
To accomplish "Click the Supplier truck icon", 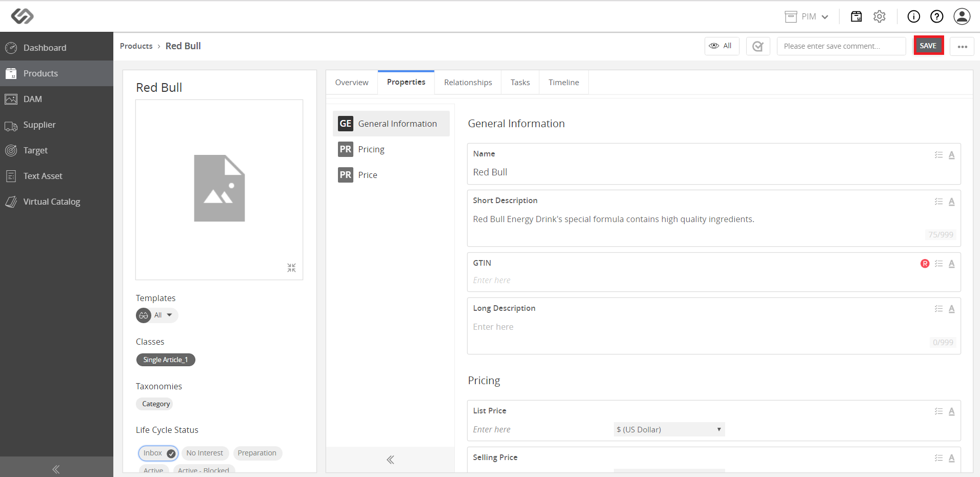I will click(11, 126).
